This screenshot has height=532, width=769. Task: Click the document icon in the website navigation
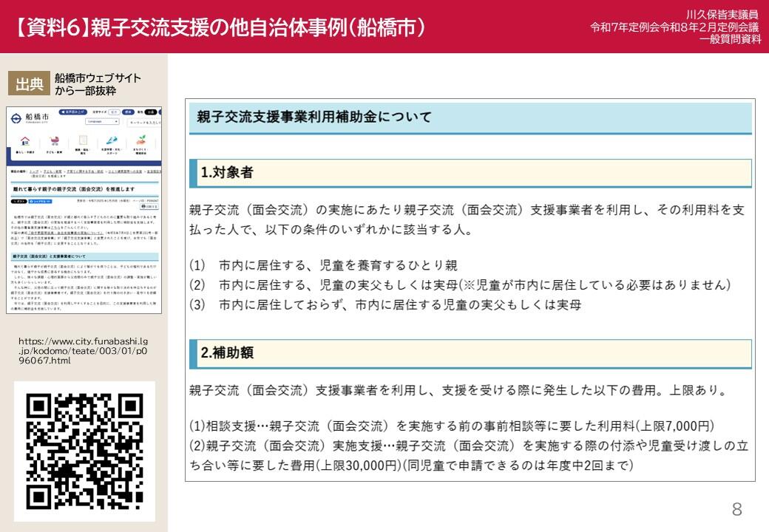83,140
